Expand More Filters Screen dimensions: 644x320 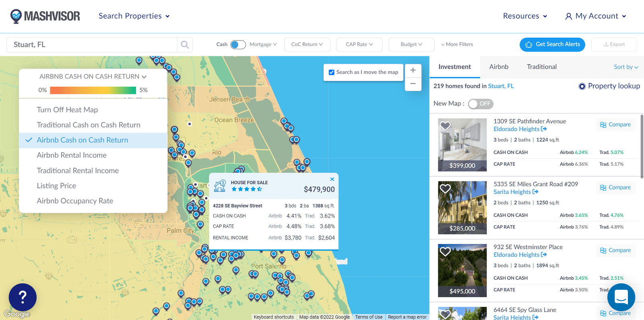[457, 44]
